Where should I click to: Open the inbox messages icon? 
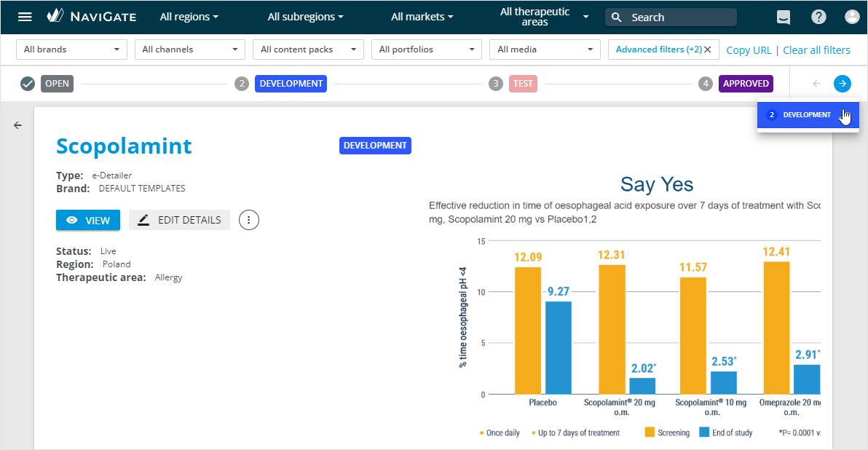tap(784, 17)
